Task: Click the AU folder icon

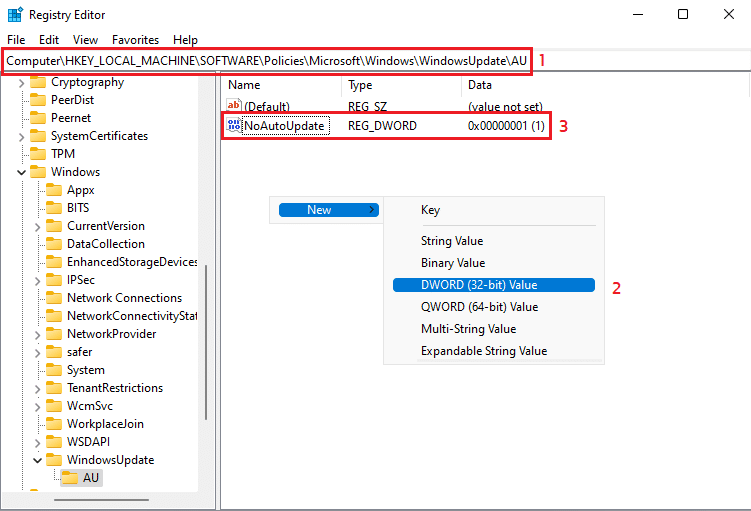Action: [70, 478]
